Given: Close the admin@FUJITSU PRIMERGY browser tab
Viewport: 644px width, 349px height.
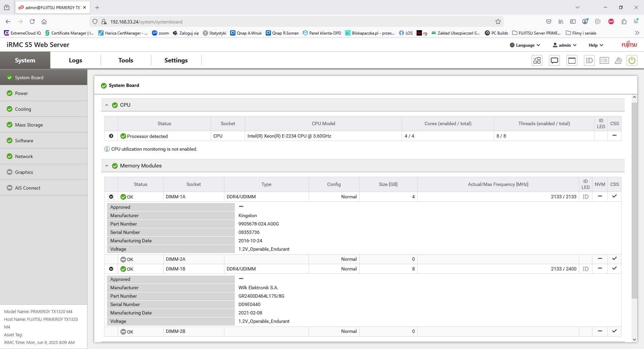Looking at the screenshot, I should 85,7.
